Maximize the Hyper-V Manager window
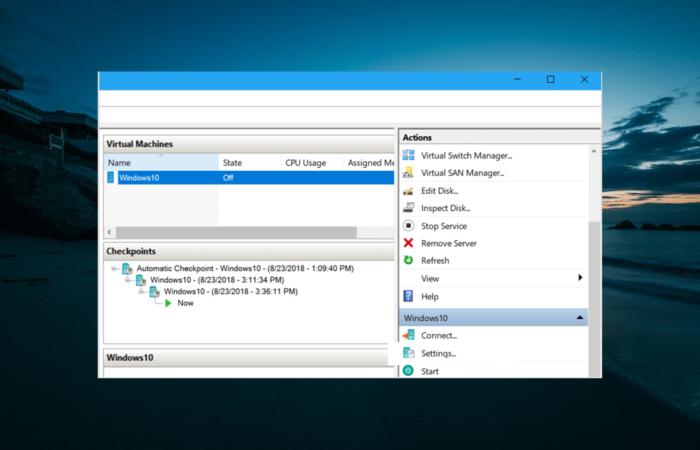Screen dimensions: 700x450 550,79
